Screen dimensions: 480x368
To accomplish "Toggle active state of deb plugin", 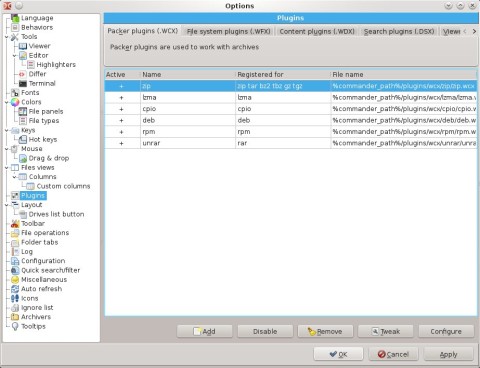I will [x=121, y=120].
